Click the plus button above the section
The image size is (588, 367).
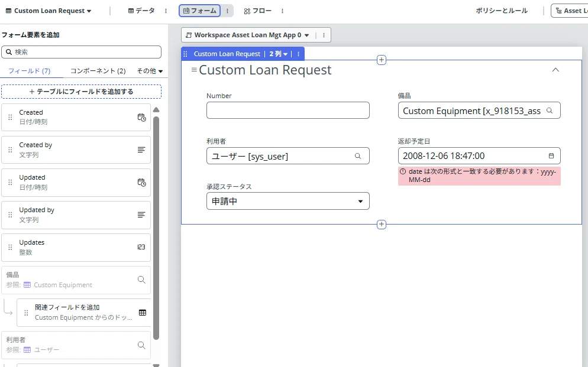[x=382, y=60]
